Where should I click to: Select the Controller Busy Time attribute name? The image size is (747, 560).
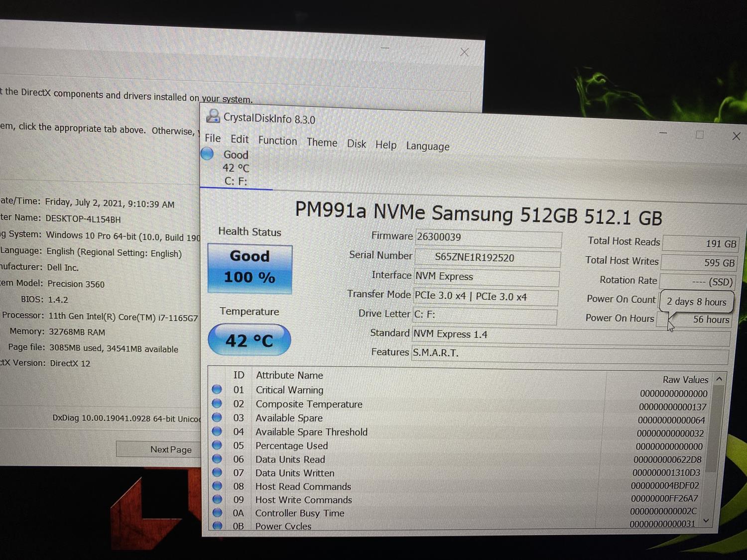click(299, 513)
